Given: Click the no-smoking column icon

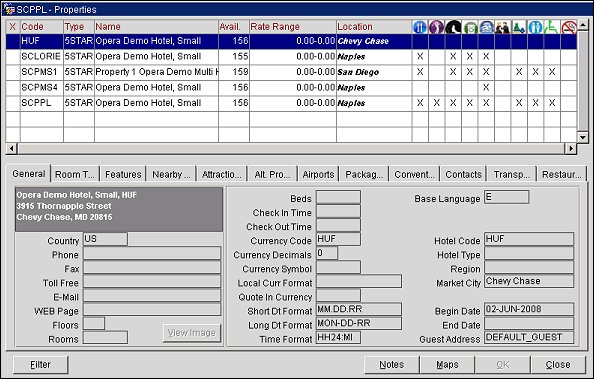Looking at the screenshot, I should click(569, 27).
